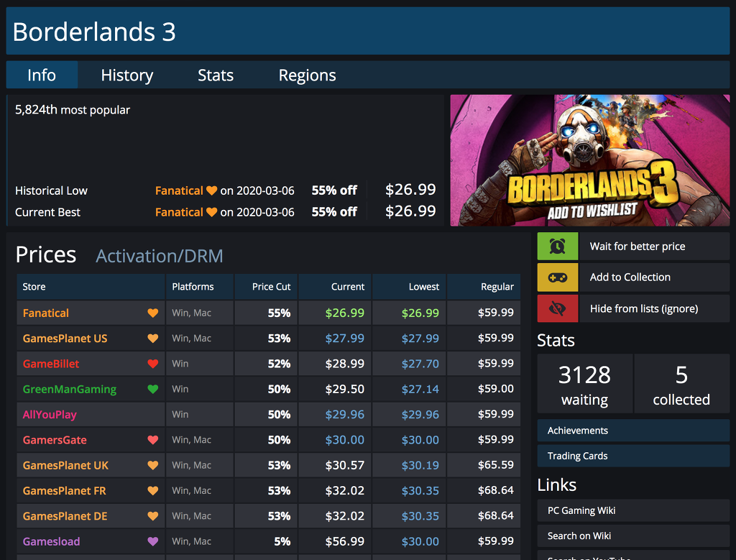736x560 pixels.
Task: Open the Achievements link
Action: pos(633,431)
